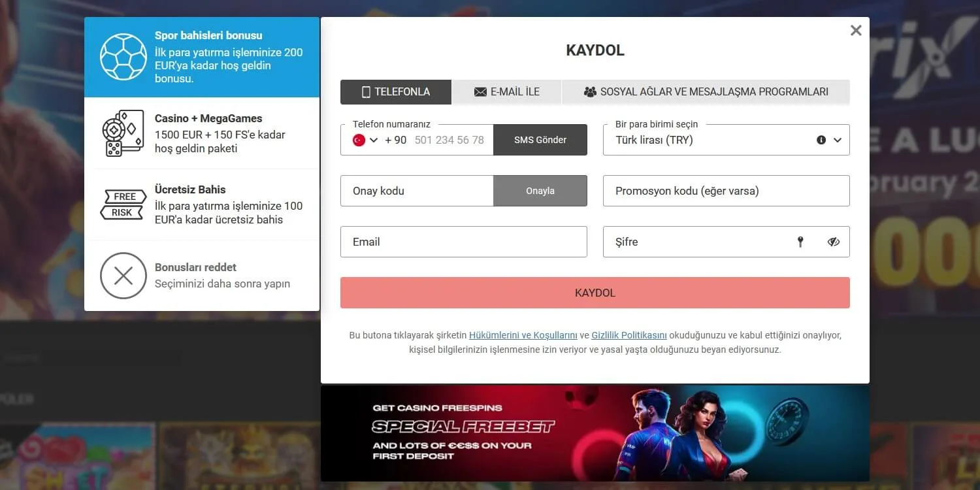Click the SMS Gönder button

coord(540,140)
